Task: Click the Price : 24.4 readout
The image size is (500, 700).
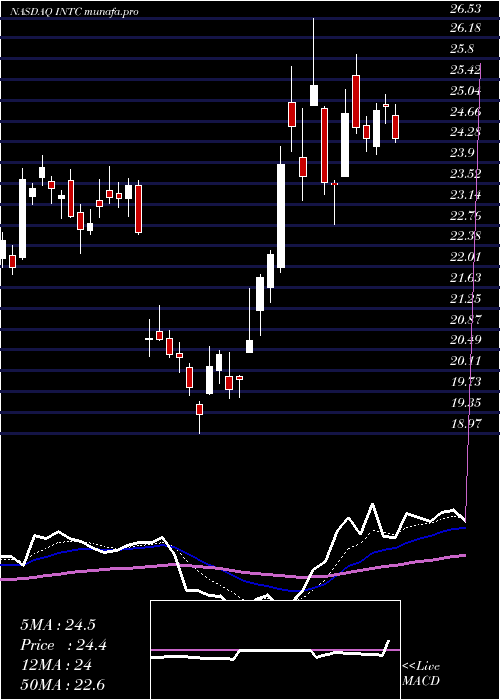Action: 63,645
